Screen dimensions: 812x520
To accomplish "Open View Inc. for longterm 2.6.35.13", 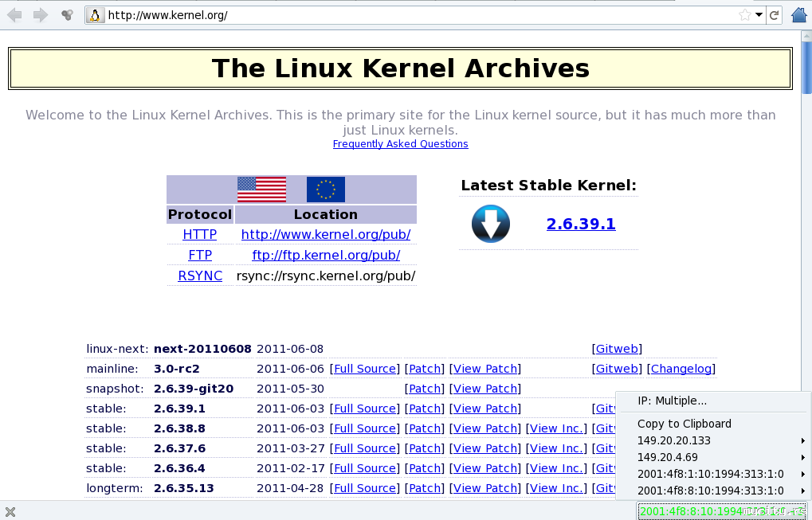I will [x=556, y=488].
